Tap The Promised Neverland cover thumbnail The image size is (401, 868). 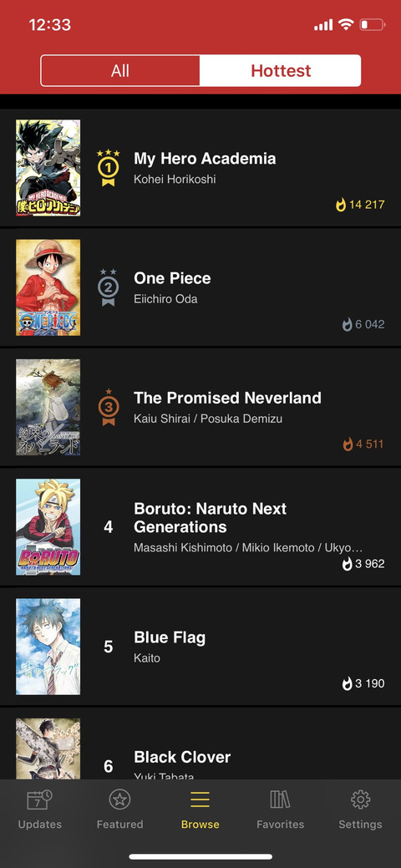[48, 407]
